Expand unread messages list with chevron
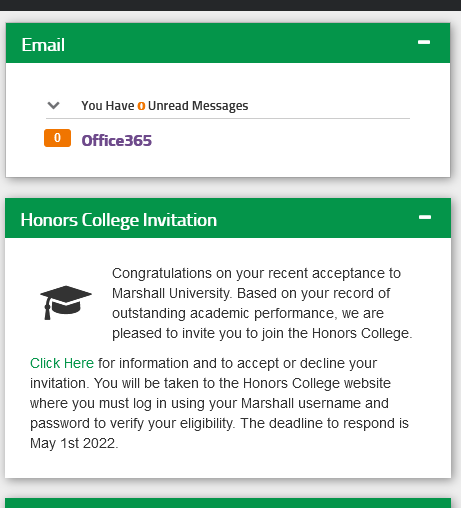This screenshot has width=461, height=508. 53,106
